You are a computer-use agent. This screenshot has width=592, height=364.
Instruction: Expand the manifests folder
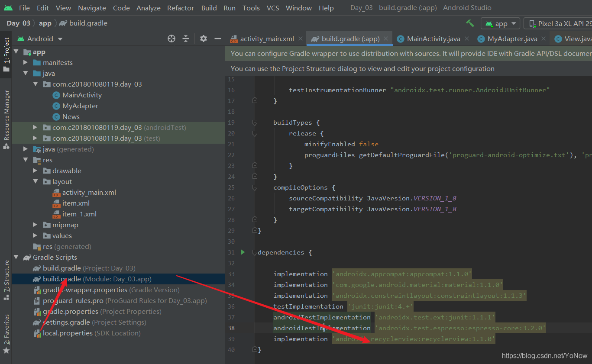26,63
